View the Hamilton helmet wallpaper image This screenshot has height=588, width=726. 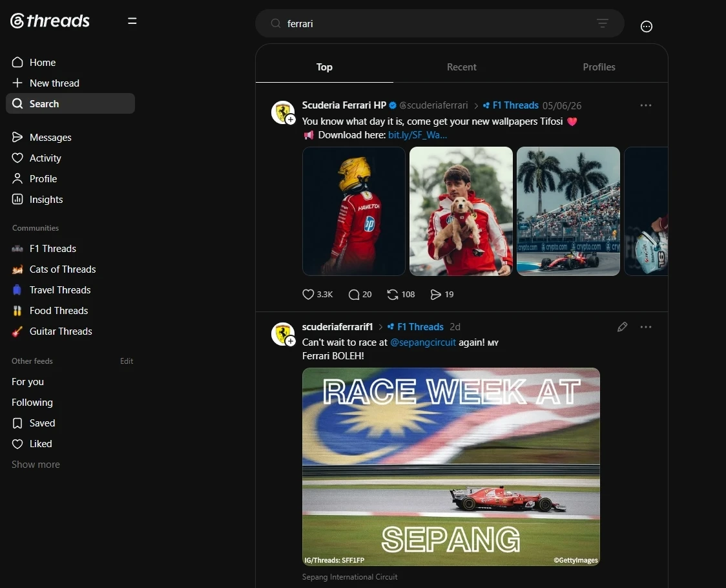pyautogui.click(x=354, y=211)
